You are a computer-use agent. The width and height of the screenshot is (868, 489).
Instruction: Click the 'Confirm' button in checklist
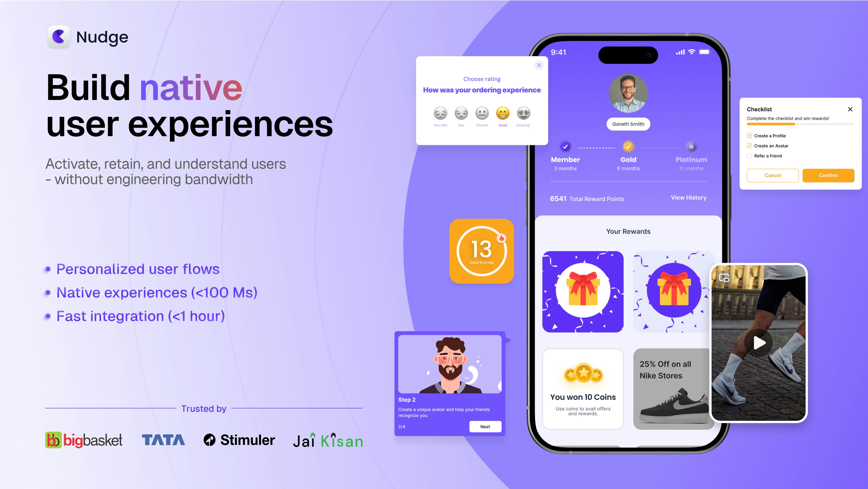pyautogui.click(x=828, y=175)
